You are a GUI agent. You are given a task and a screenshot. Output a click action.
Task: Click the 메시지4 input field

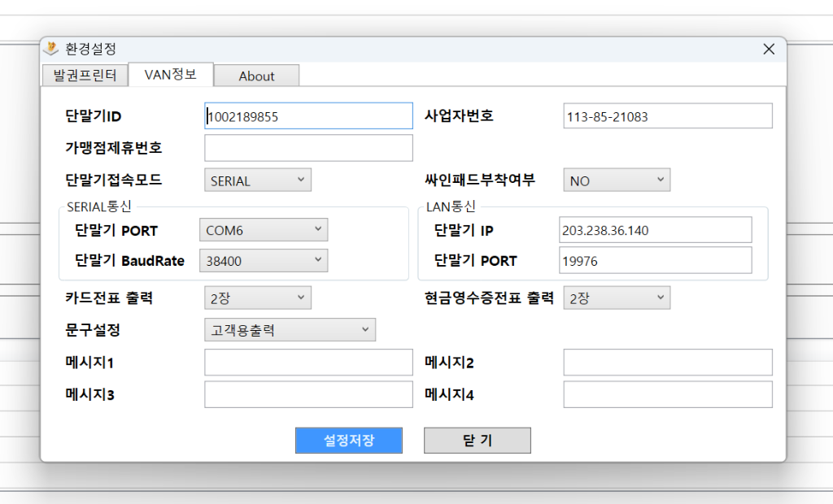click(x=667, y=394)
